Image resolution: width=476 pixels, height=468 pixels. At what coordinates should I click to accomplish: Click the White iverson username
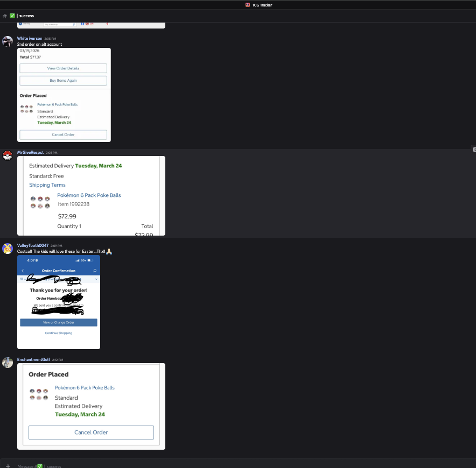pyautogui.click(x=30, y=39)
